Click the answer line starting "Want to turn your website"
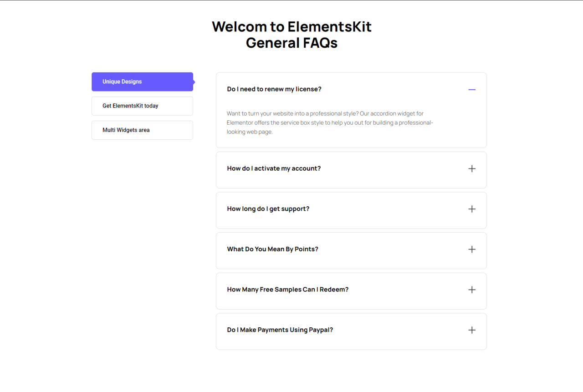Image resolution: width=583 pixels, height=392 pixels. click(325, 113)
